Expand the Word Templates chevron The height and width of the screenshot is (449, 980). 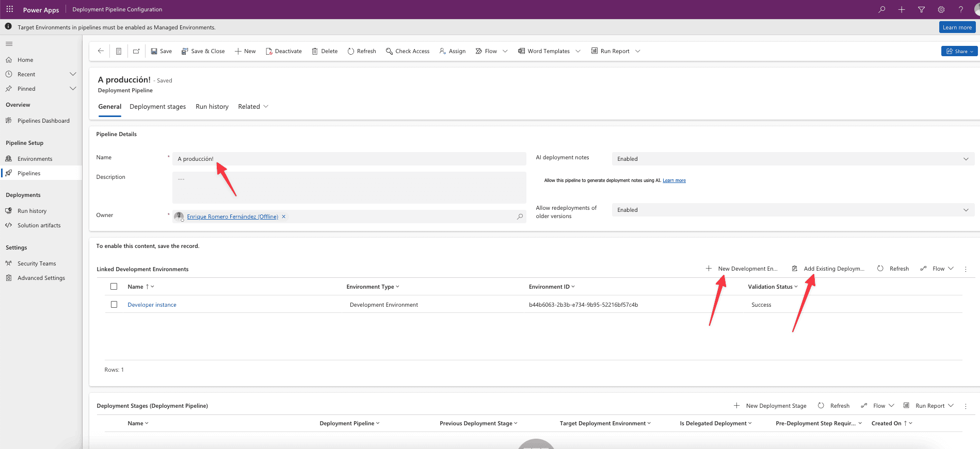pyautogui.click(x=578, y=51)
